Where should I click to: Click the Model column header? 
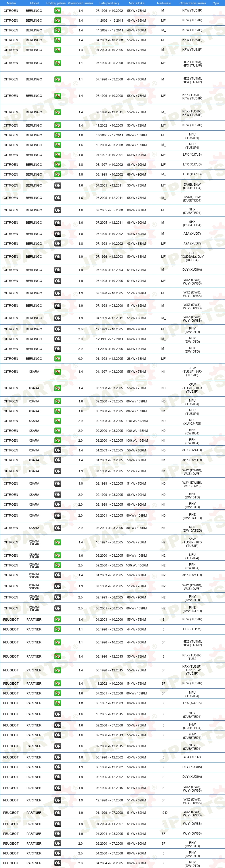[x=34, y=3]
